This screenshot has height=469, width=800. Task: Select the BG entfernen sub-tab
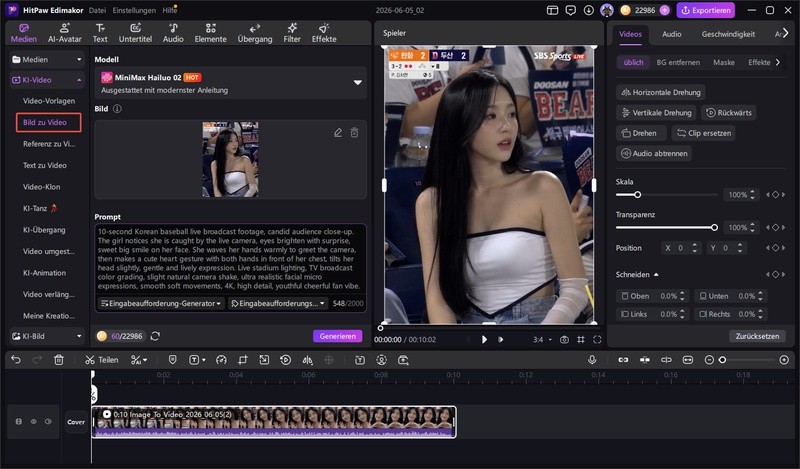678,62
